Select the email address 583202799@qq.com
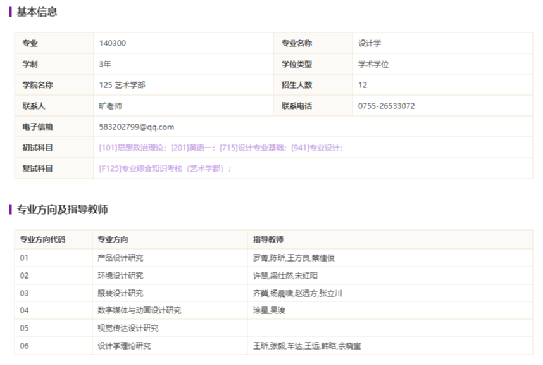Image resolution: width=543 pixels, height=365 pixels. (136, 127)
